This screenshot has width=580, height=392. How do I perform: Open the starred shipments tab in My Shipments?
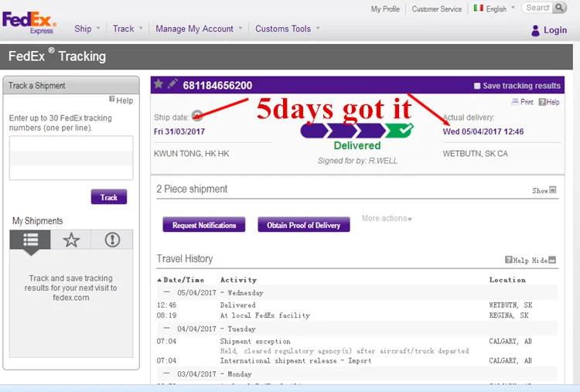click(x=71, y=240)
